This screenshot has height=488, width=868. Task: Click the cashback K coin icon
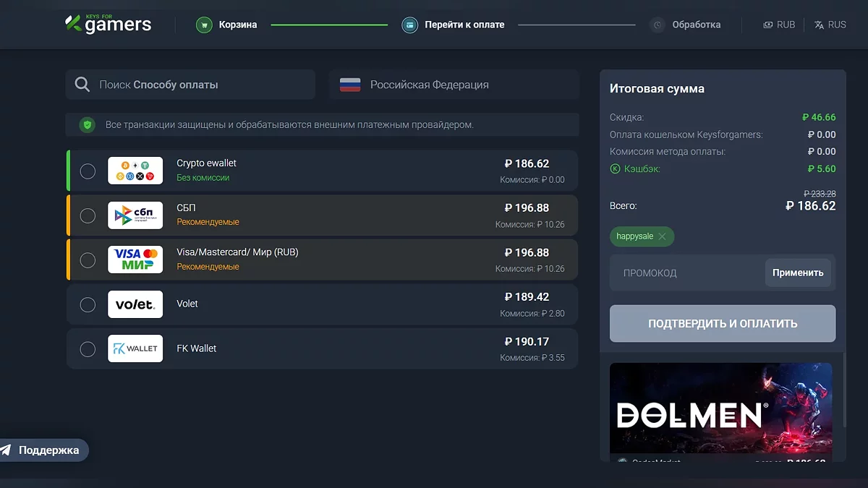click(x=616, y=169)
